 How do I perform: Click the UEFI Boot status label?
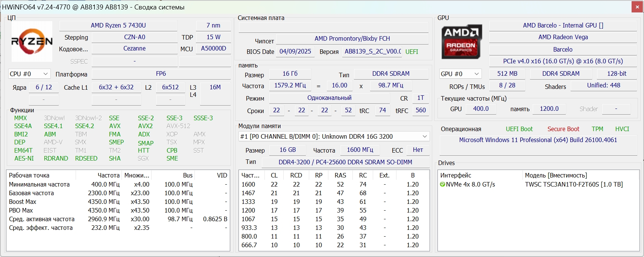(519, 129)
